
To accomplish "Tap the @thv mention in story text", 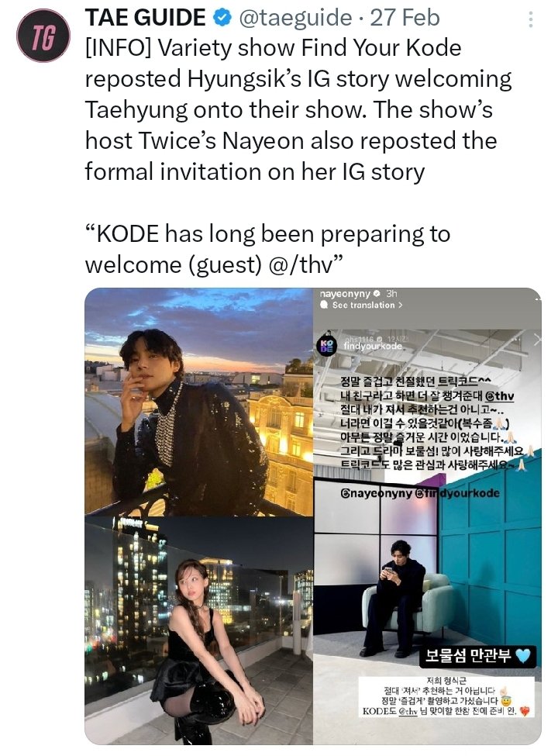I will [499, 396].
